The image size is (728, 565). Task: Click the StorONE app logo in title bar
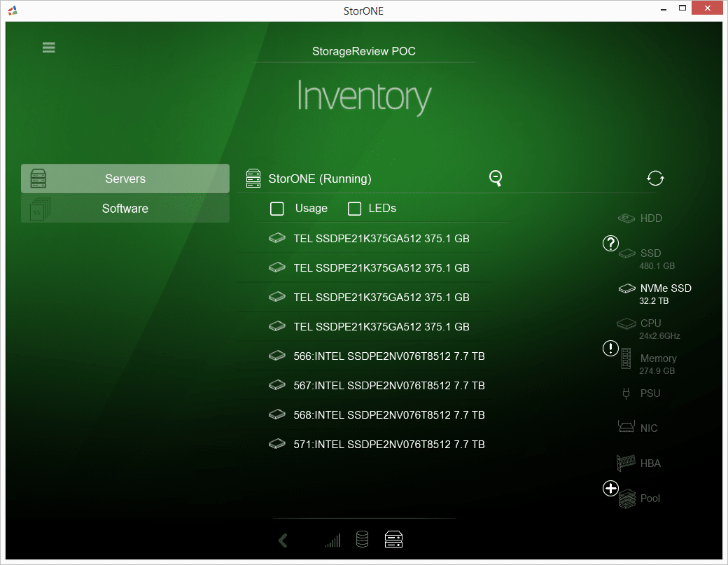point(13,11)
